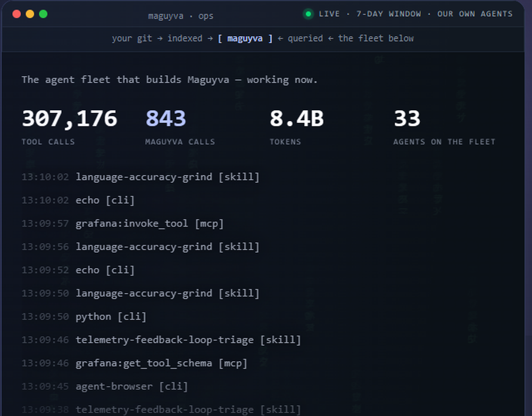Click the 843 Maguyva calls figure
The image size is (532, 416).
(166, 119)
